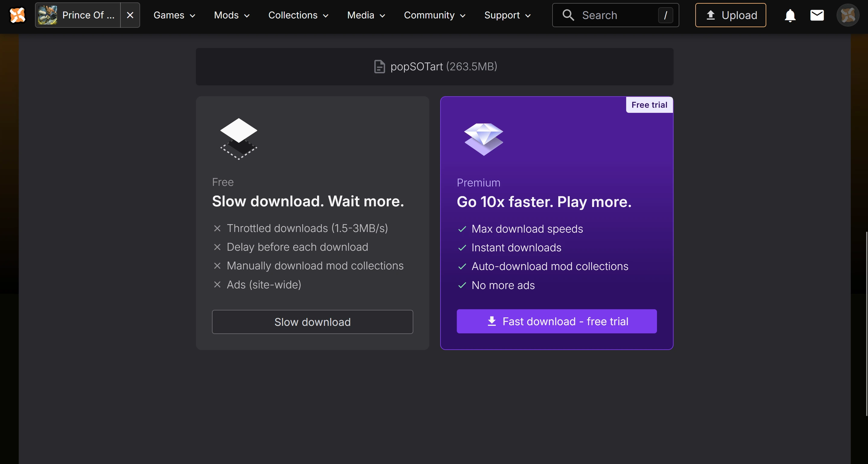Image resolution: width=868 pixels, height=464 pixels.
Task: Start Fast download free trial
Action: 557,321
